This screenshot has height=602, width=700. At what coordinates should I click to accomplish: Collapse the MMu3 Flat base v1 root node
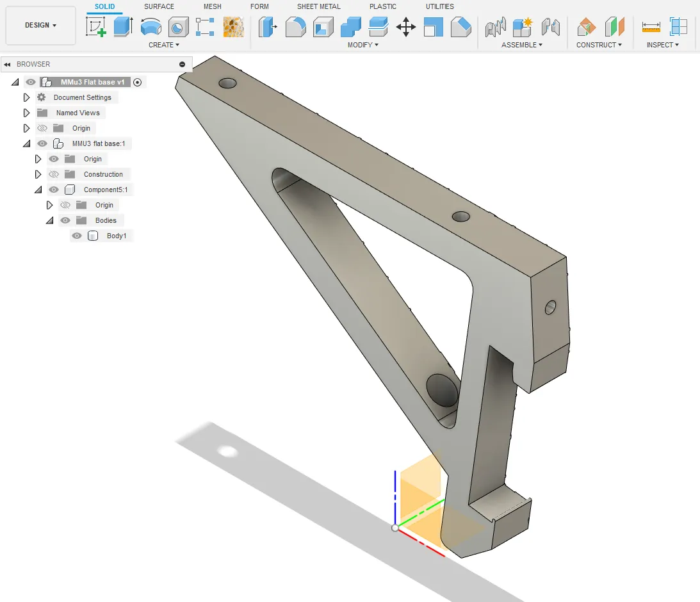click(15, 82)
